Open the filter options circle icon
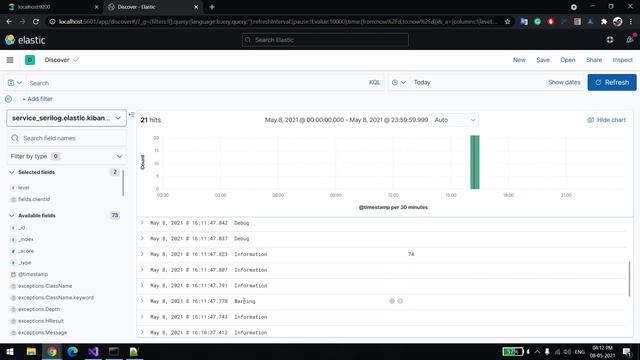640x360 pixels. point(8,99)
